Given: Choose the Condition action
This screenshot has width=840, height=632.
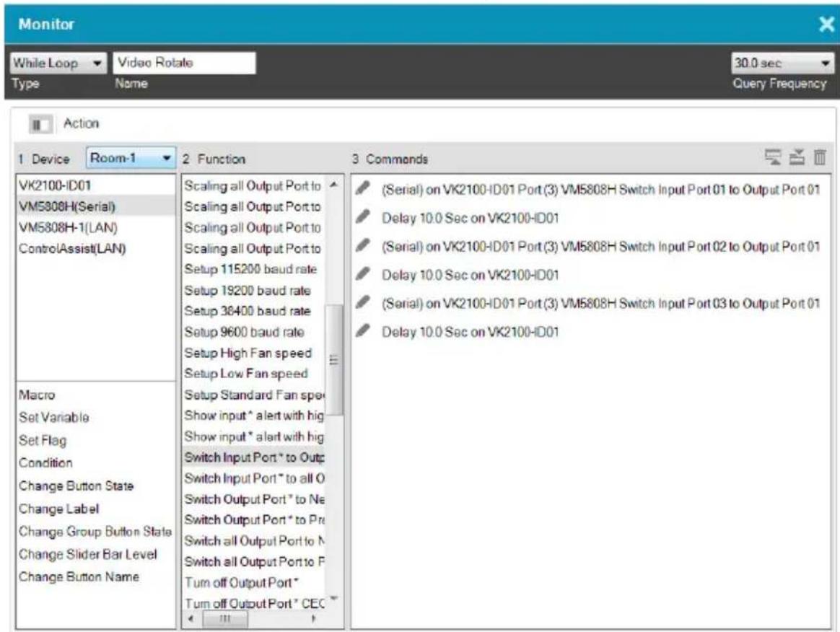Looking at the screenshot, I should tap(45, 462).
